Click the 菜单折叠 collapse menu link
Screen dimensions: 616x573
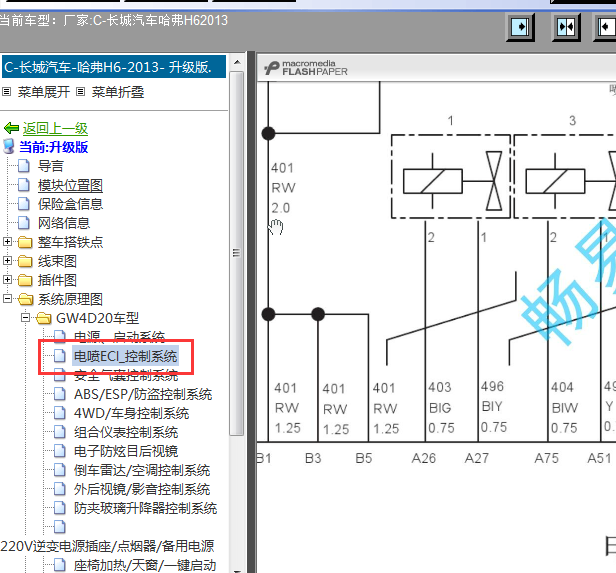tap(118, 92)
